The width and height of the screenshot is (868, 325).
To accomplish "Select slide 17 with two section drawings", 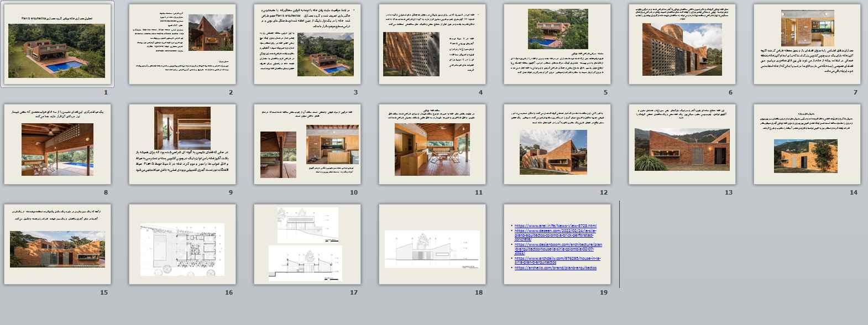I will 307,244.
